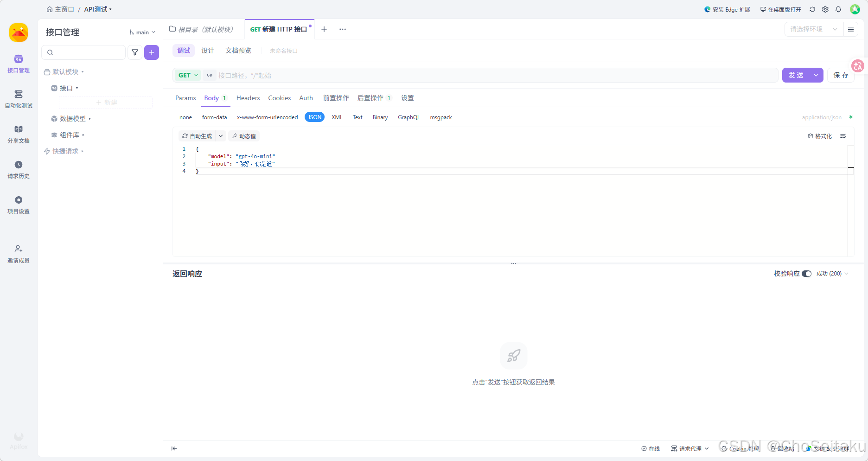Select the Binary body type

point(380,117)
